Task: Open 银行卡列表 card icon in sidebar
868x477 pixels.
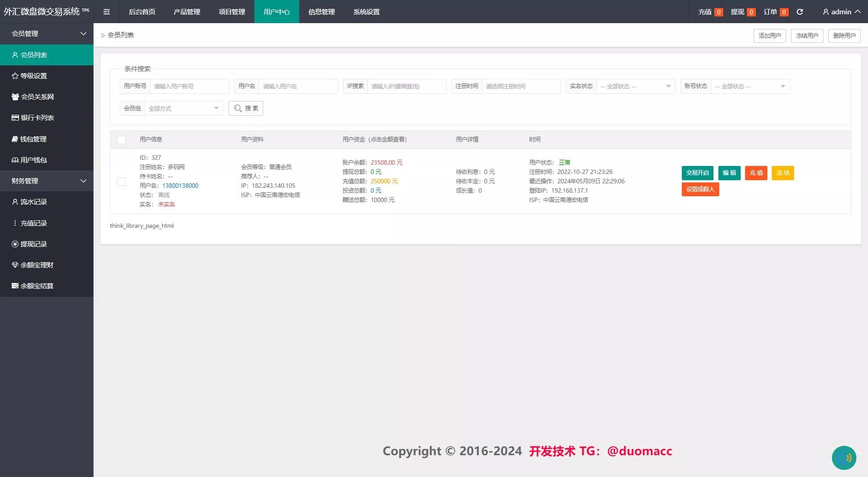Action: click(15, 118)
